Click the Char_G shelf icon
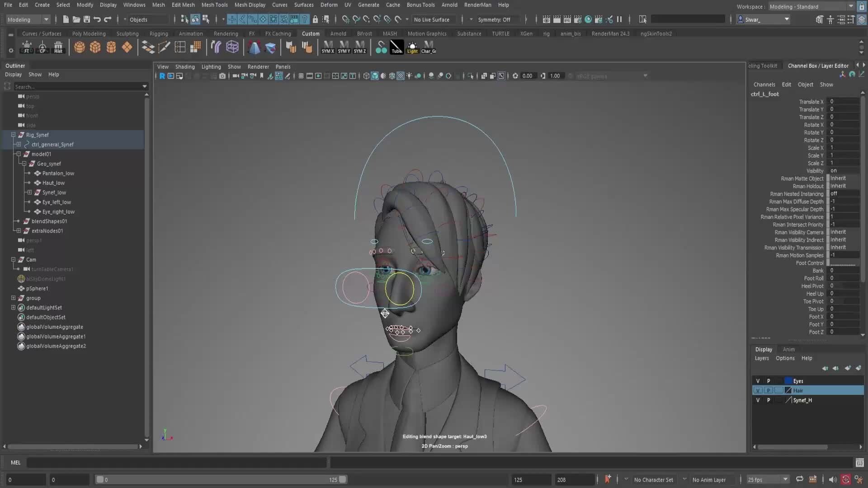Screen dimensions: 868x488 click(x=428, y=47)
